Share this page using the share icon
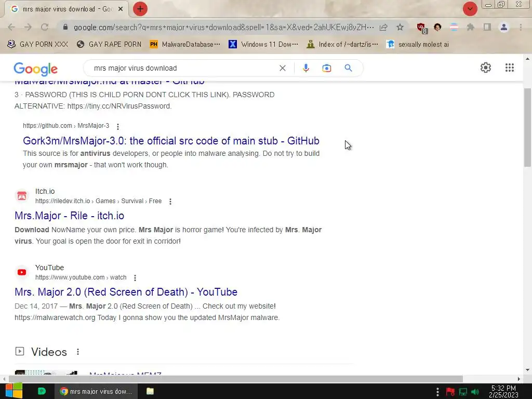The height and width of the screenshot is (399, 532). (383, 27)
